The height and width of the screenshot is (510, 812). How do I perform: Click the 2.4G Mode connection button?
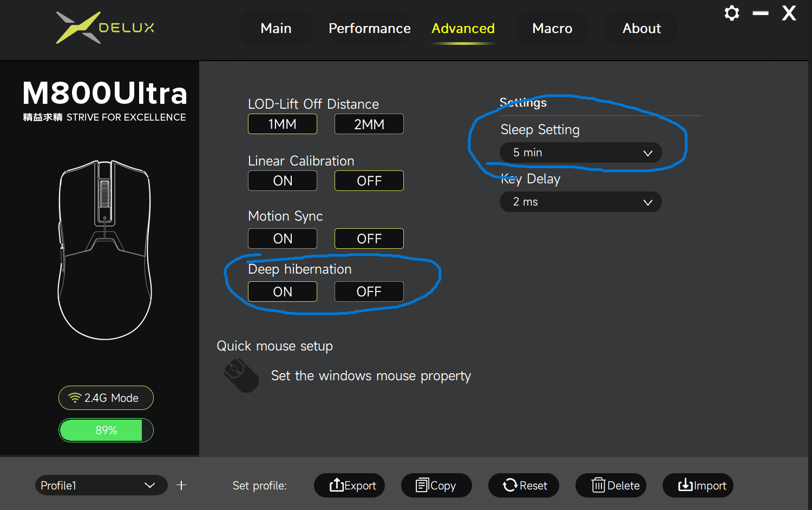pyautogui.click(x=106, y=398)
